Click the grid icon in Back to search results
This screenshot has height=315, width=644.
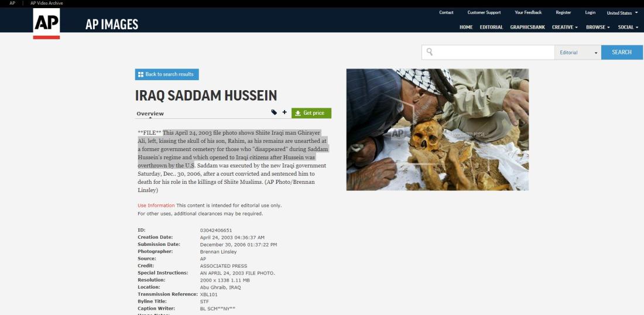point(141,74)
